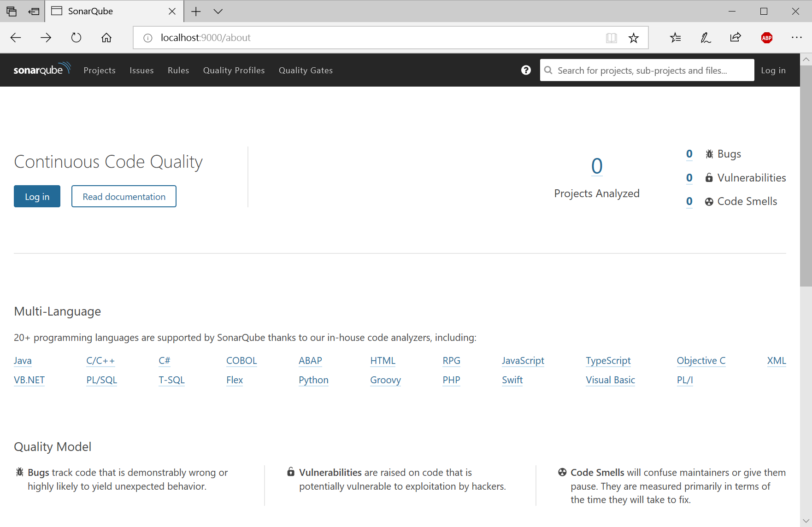Open the PHP language link
This screenshot has width=812, height=527.
(451, 380)
